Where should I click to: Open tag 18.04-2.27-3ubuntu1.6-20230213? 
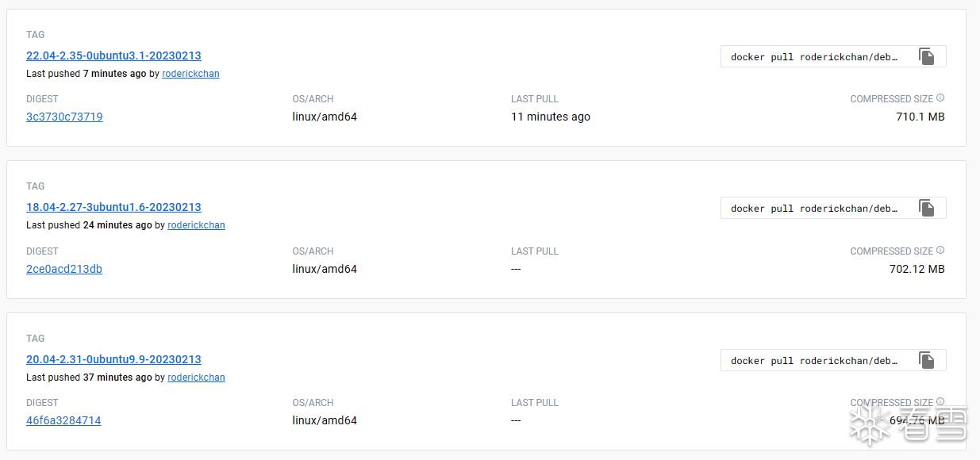[x=113, y=207]
